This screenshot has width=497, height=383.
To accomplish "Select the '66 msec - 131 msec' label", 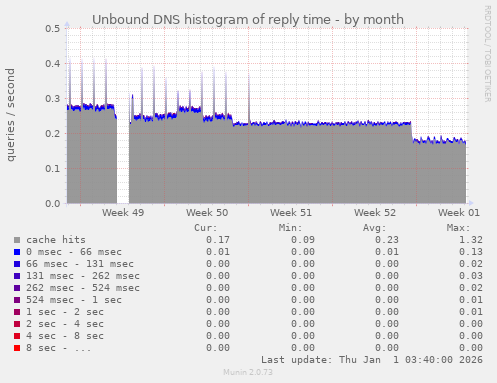I will point(80,264).
